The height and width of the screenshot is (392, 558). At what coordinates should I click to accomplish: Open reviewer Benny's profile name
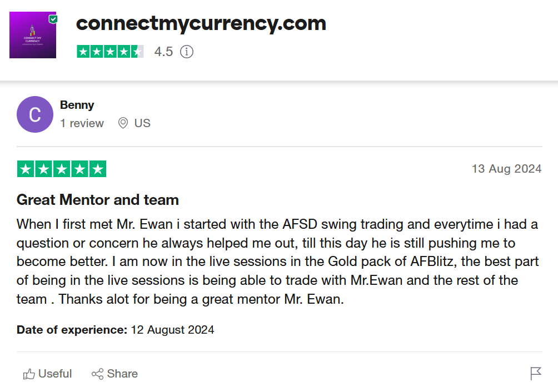click(77, 105)
